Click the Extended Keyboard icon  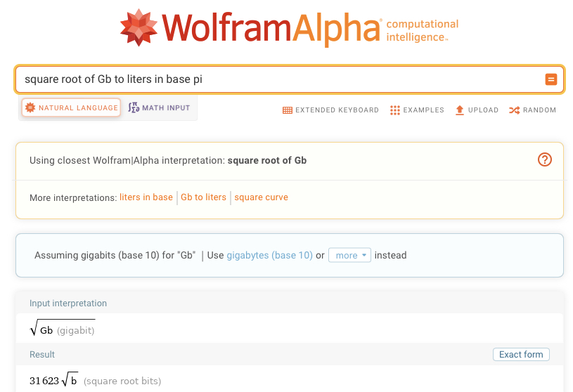tap(288, 110)
